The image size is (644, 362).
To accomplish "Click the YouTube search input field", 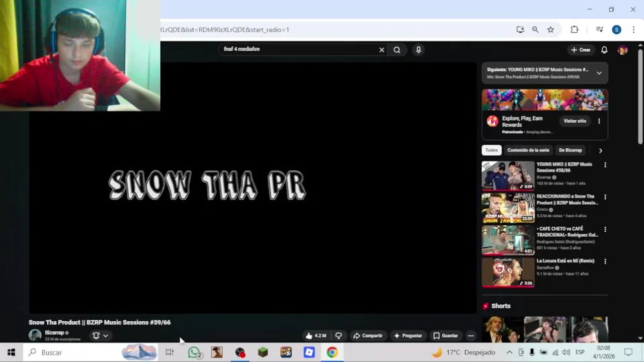I will point(299,49).
